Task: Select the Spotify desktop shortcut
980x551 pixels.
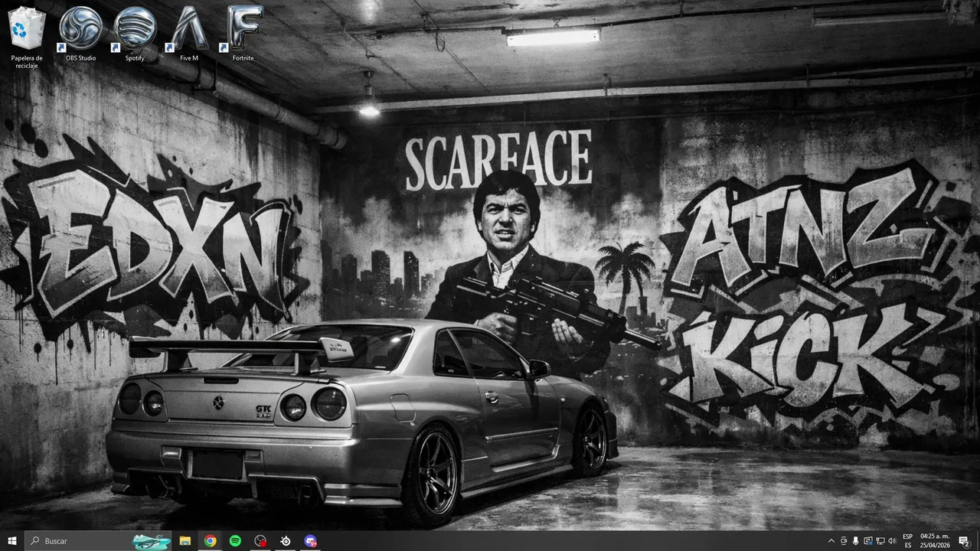Action: pyautogui.click(x=135, y=34)
